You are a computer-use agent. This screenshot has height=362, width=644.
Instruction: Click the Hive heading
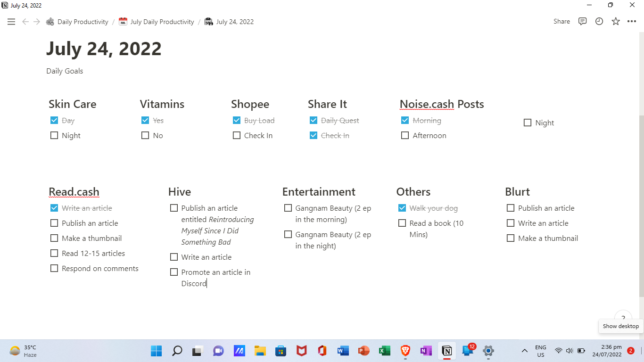click(180, 192)
